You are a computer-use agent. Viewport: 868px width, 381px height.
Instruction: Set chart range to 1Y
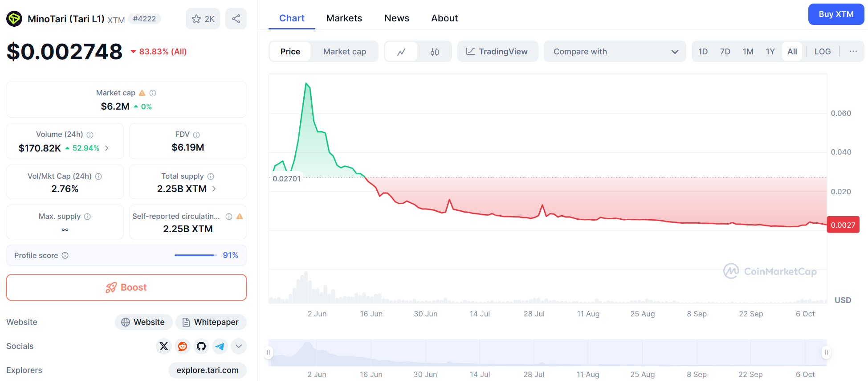[770, 52]
